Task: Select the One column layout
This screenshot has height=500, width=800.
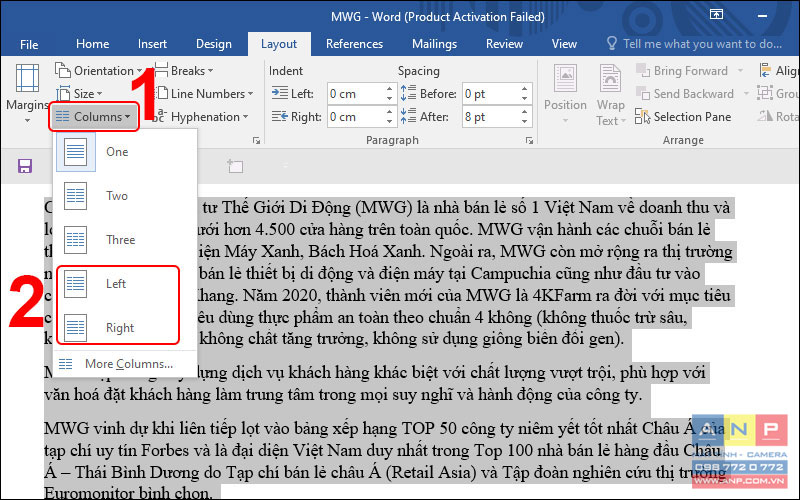Action: coord(125,152)
